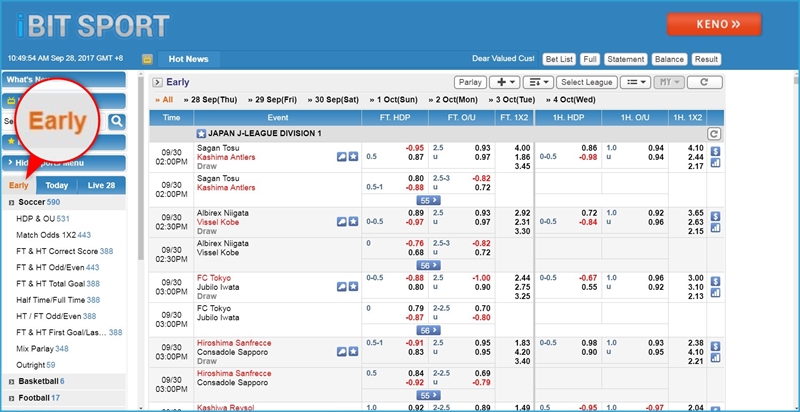800x412 pixels.
Task: Click the search magnifier icon in sidebar
Action: tap(117, 121)
